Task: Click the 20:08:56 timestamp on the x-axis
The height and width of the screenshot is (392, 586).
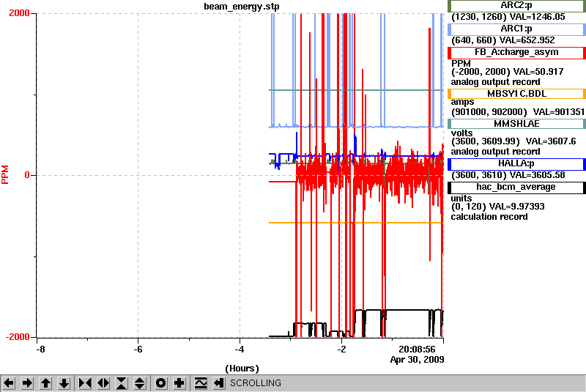Action: pos(417,350)
